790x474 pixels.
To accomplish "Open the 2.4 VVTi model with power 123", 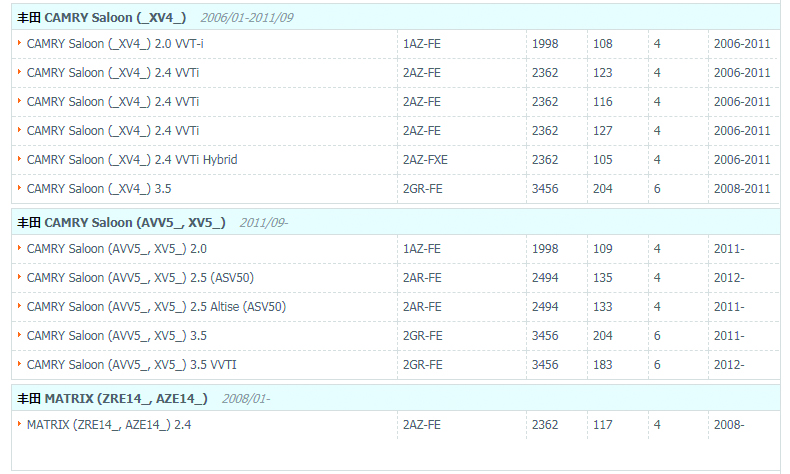I will [113, 73].
